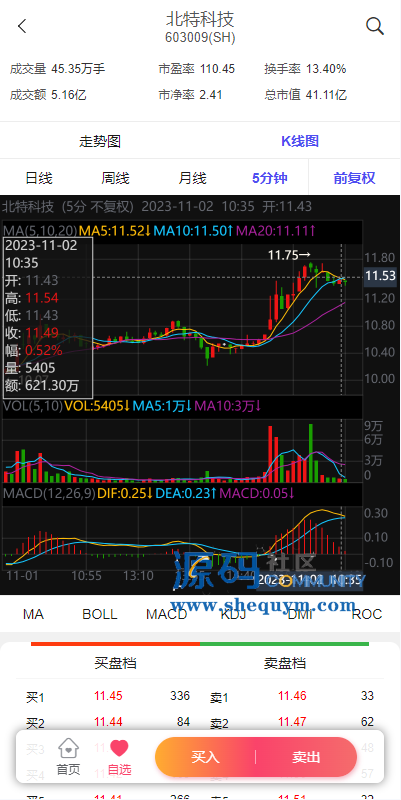Choose the 日线 period
The height and width of the screenshot is (800, 401).
coord(39,178)
